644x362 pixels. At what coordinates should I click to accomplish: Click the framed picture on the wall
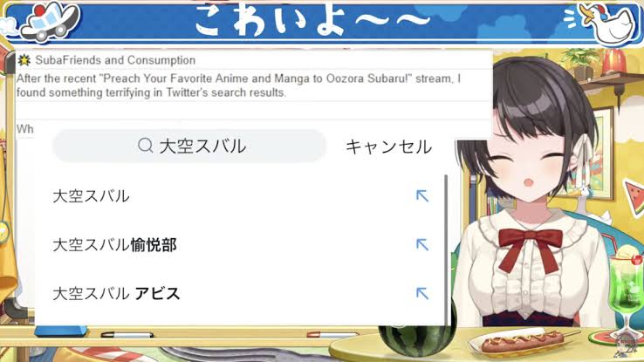[x=598, y=154]
